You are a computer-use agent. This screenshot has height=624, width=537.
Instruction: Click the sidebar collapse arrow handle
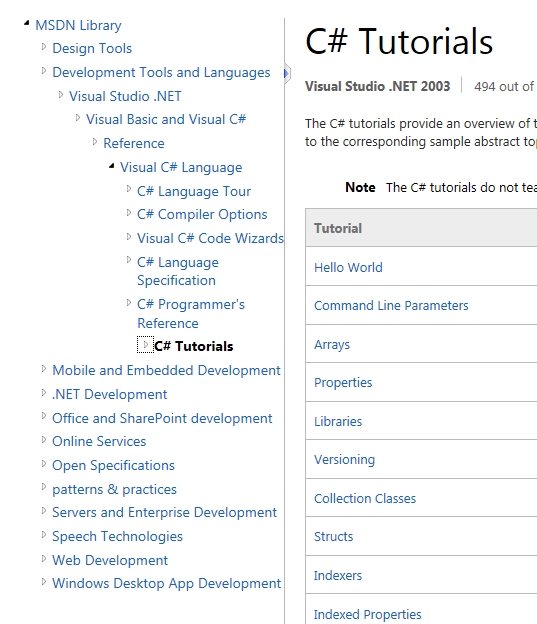point(287,73)
